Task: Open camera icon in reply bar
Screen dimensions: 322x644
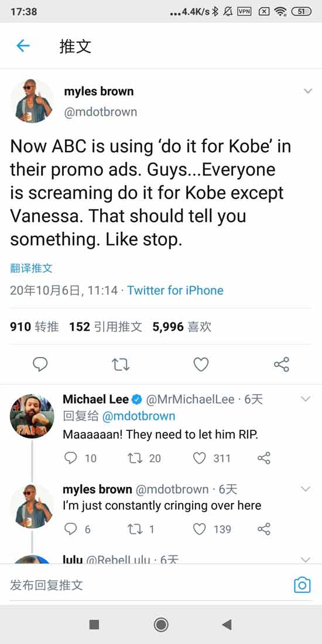Action: coord(302,585)
